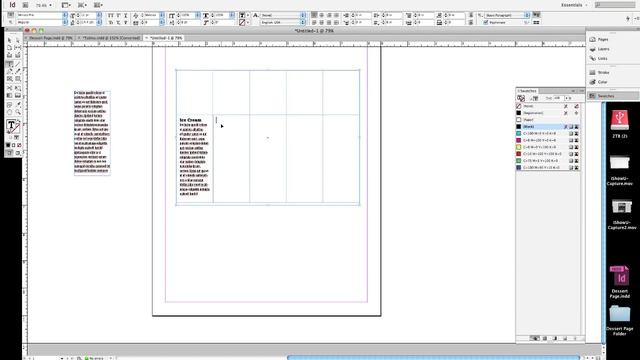Open Dessert Page.indd file on desktop
The height and width of the screenshot is (360, 640).
620,282
